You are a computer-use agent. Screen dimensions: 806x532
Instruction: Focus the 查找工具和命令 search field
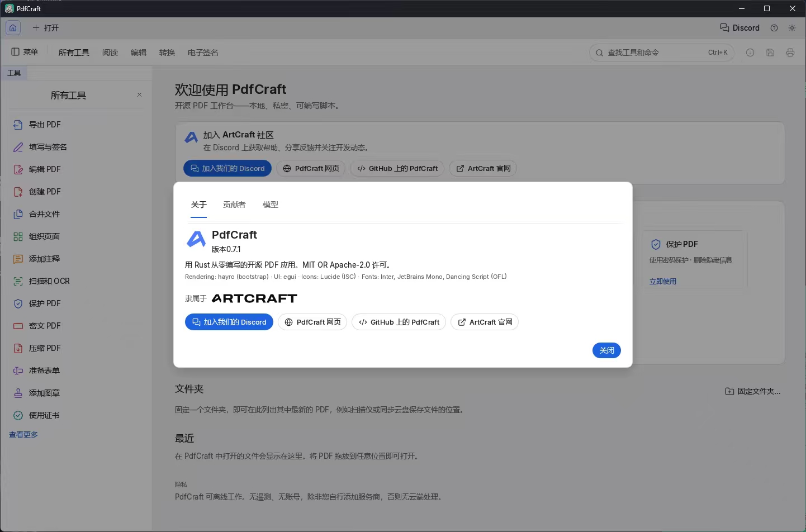662,53
